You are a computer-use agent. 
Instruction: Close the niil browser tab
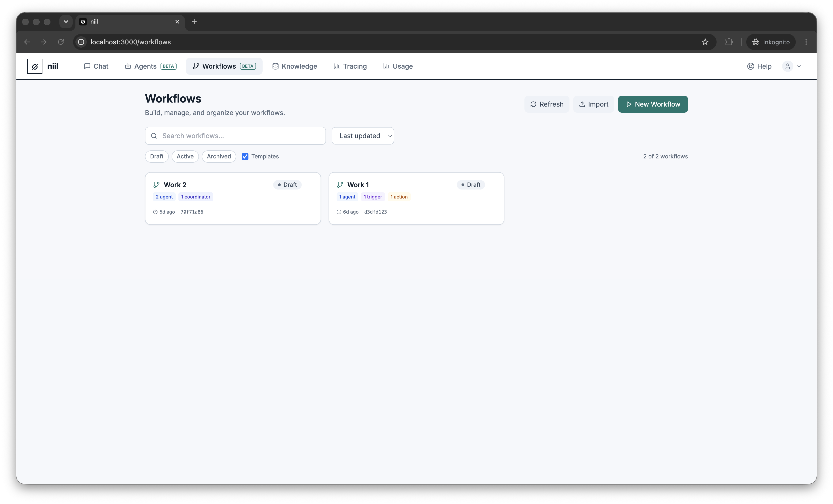pyautogui.click(x=177, y=22)
